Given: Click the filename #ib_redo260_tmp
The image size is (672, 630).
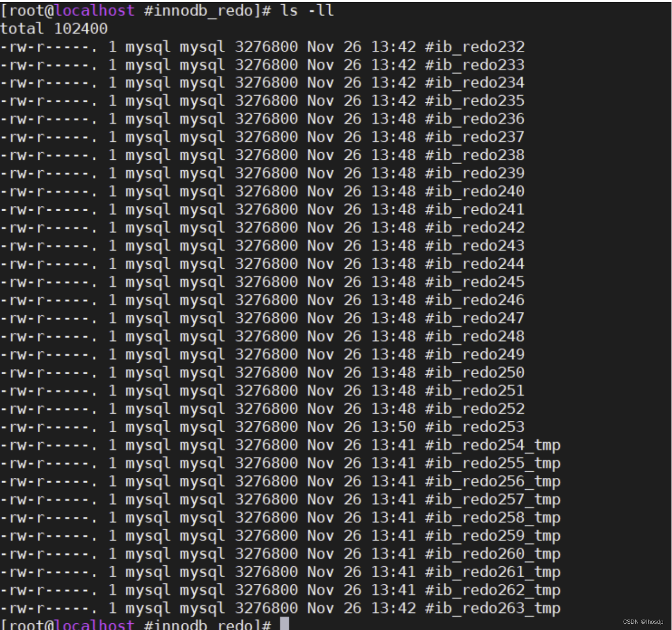Looking at the screenshot, I should point(493,554).
